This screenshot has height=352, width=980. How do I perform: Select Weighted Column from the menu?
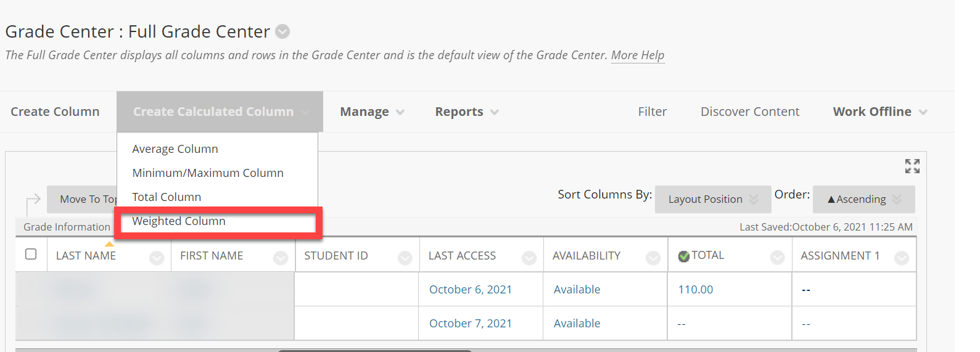[179, 221]
